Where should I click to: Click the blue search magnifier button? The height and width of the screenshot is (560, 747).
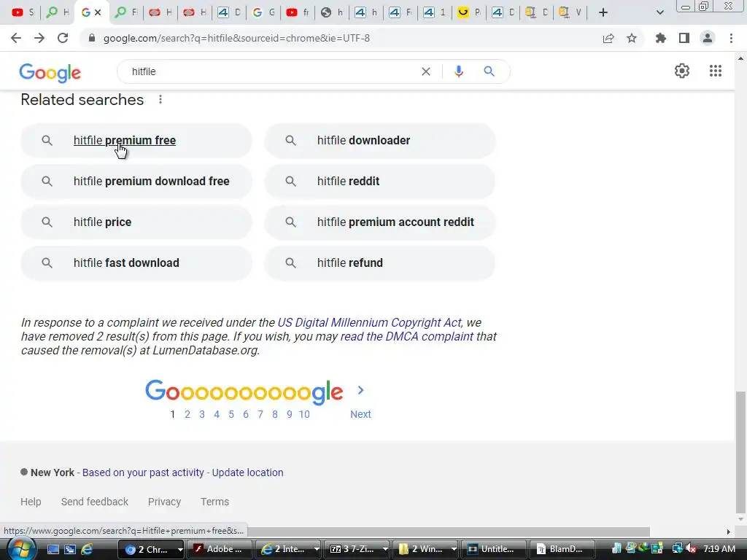point(489,71)
